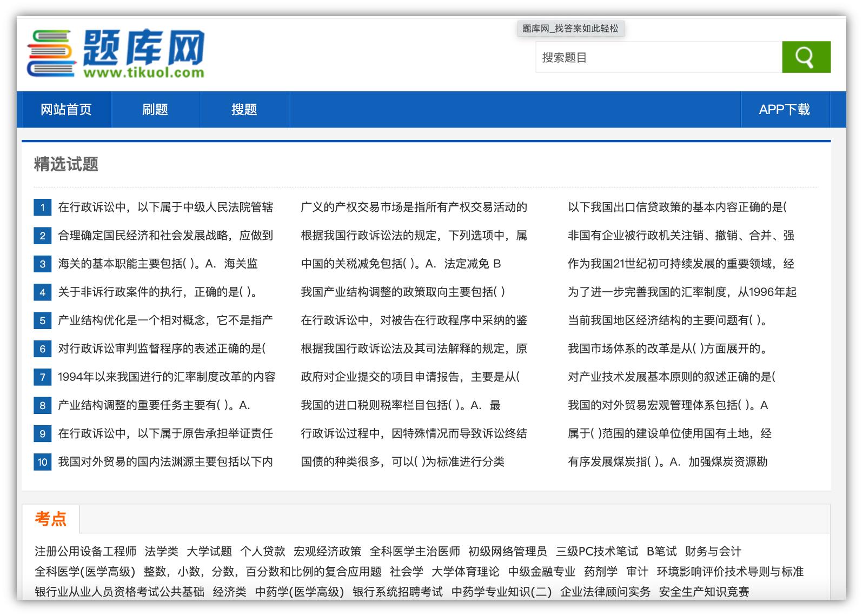Open question 在行政诉讼中，以下属于中级人民法院管辖
This screenshot has width=863, height=616.
coord(165,207)
